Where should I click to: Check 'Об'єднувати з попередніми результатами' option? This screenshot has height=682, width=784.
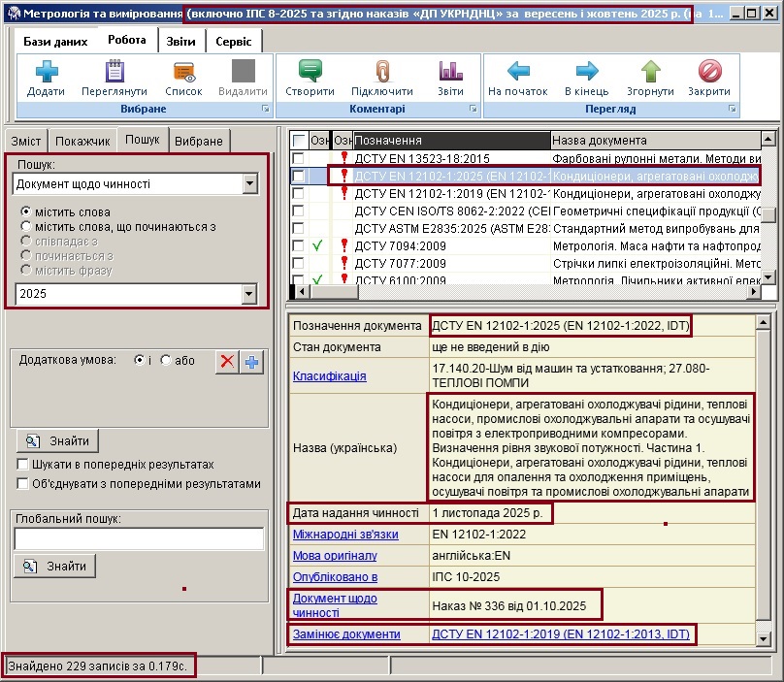pos(23,483)
